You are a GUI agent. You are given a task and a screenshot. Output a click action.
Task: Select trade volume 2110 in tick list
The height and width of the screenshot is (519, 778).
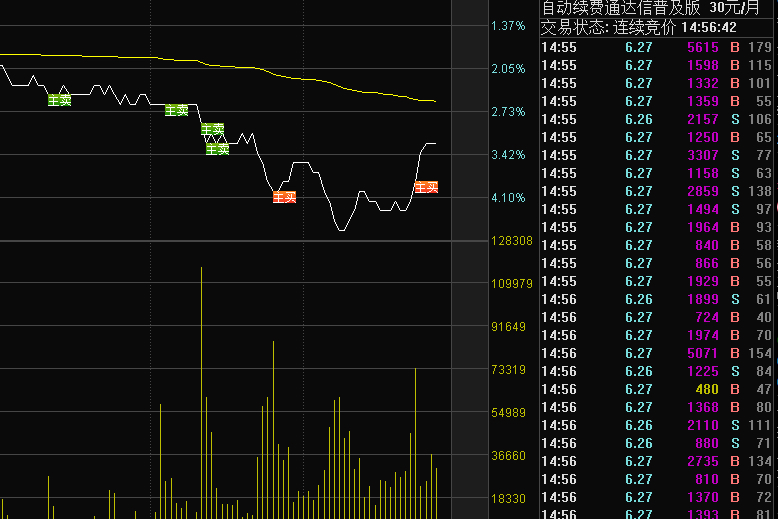click(703, 425)
